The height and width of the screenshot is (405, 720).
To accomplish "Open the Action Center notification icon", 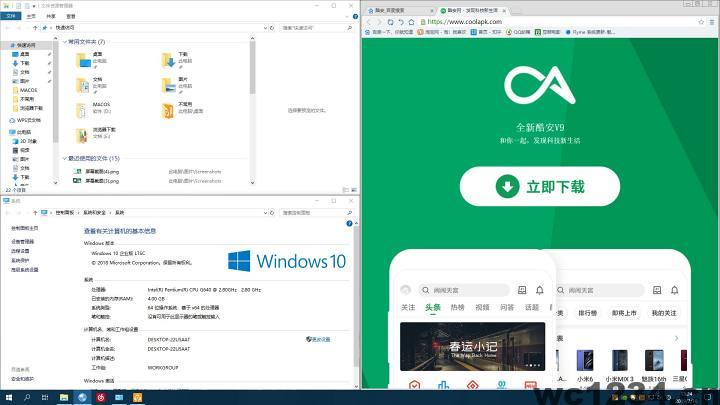I will pos(708,398).
